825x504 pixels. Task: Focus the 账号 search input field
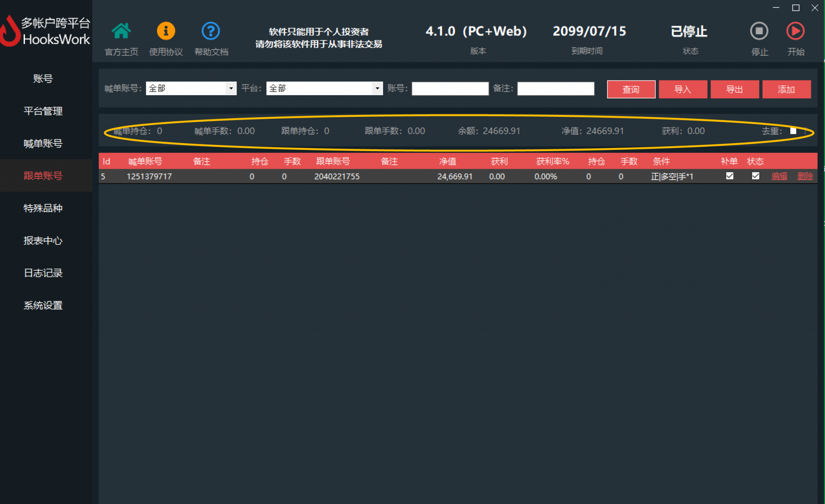point(450,89)
